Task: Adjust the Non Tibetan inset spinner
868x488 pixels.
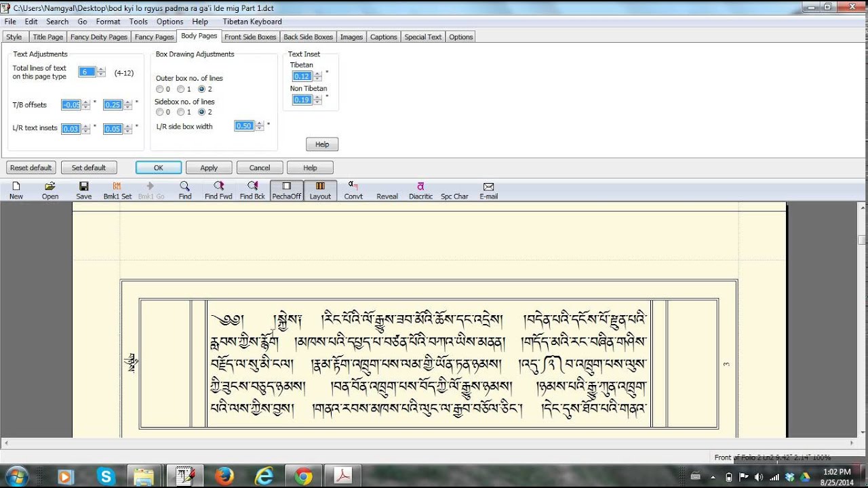Action: pos(317,100)
